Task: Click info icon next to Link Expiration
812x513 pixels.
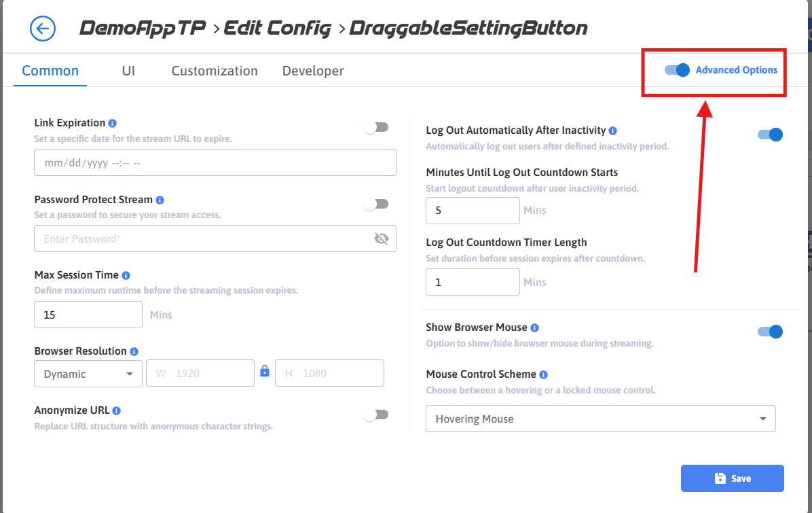Action: [x=113, y=123]
